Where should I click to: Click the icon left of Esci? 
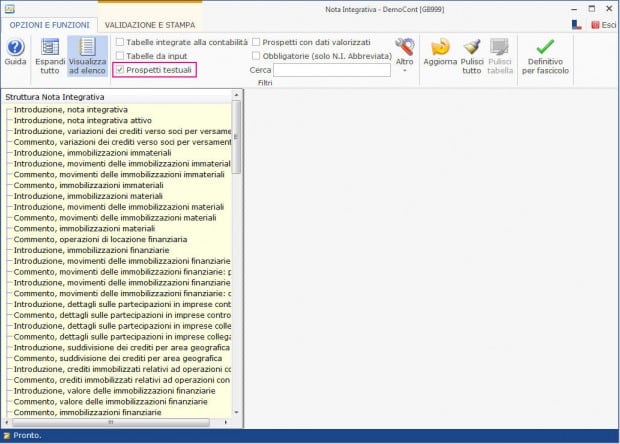click(577, 25)
